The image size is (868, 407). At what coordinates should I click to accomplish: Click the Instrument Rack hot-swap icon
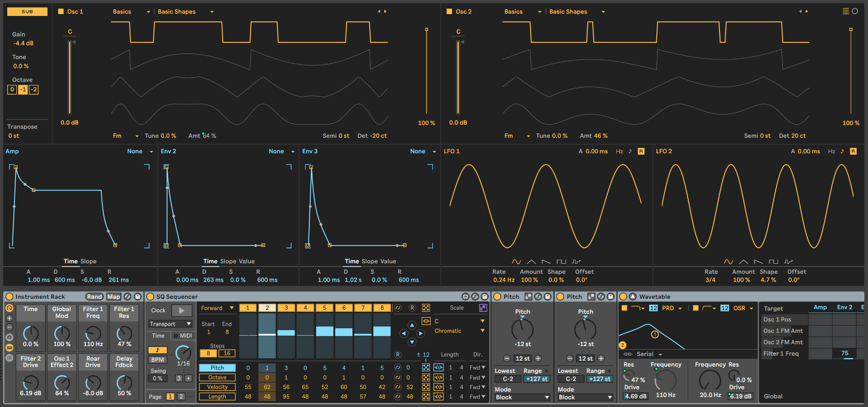tap(128, 296)
